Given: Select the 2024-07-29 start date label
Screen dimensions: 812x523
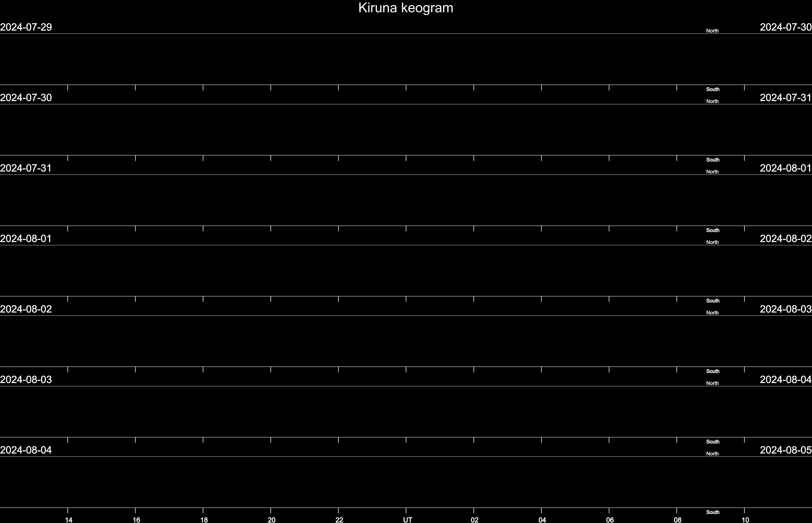Looking at the screenshot, I should [x=26, y=27].
